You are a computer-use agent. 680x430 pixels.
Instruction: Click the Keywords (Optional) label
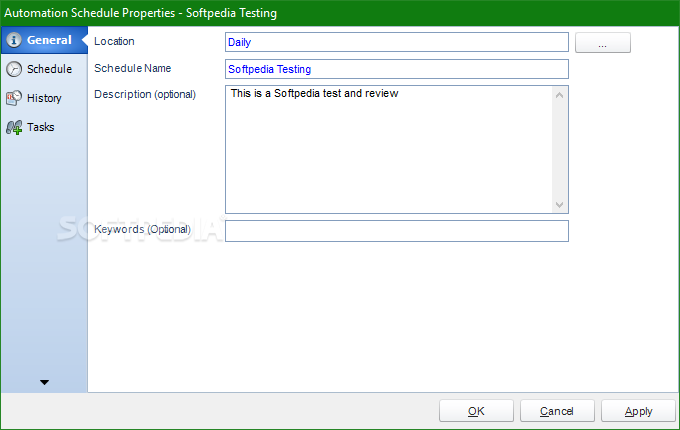point(142,229)
